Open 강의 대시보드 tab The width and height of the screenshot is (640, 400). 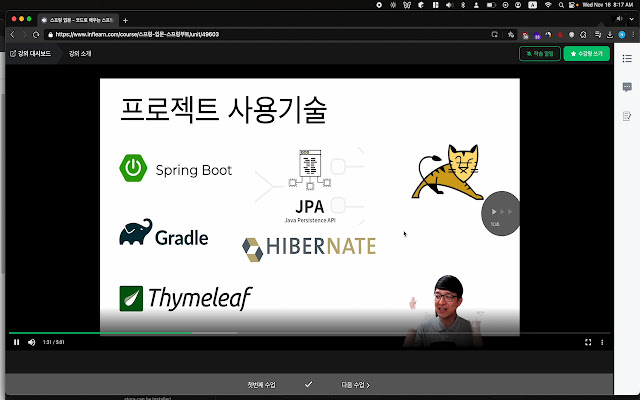[x=31, y=53]
